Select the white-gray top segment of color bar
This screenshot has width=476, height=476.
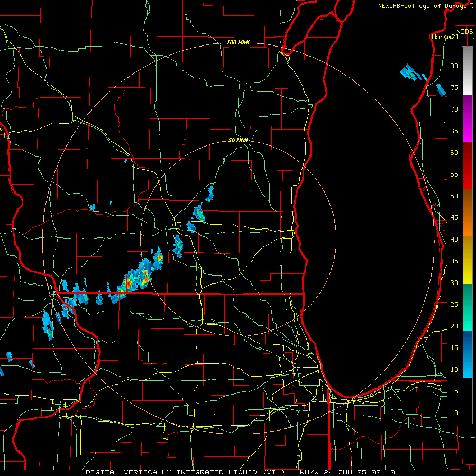click(467, 71)
